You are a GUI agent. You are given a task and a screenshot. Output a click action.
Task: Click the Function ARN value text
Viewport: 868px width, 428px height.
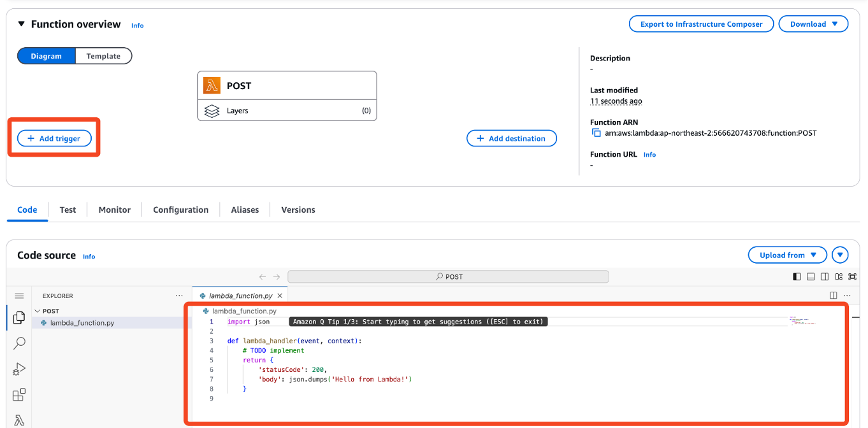click(711, 133)
